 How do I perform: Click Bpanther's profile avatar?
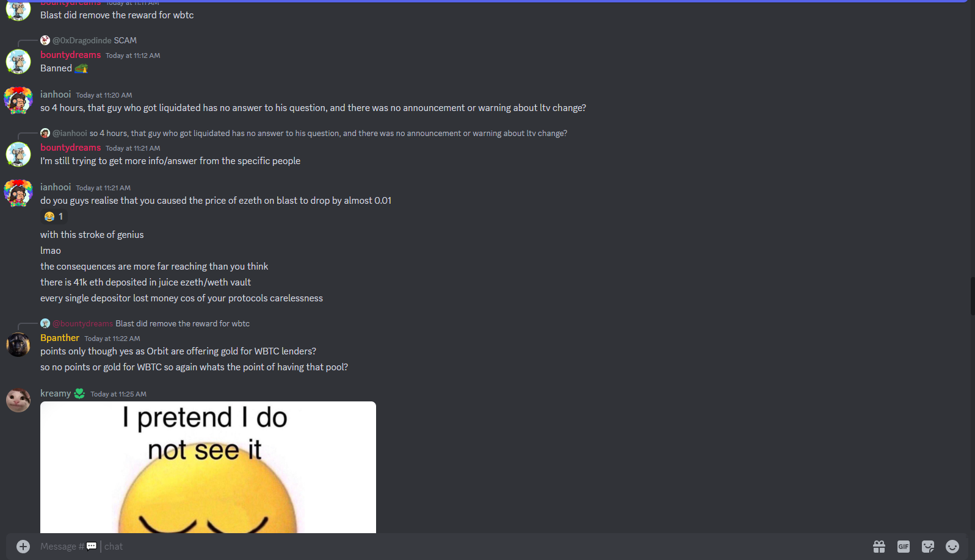18,345
